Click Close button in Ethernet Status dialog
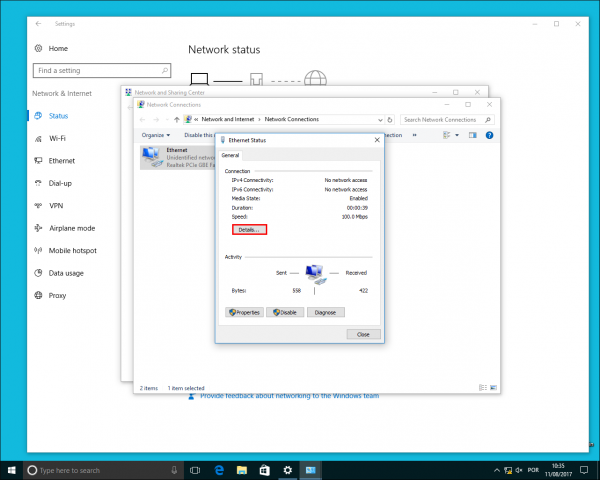The image size is (600, 480). pyautogui.click(x=364, y=334)
